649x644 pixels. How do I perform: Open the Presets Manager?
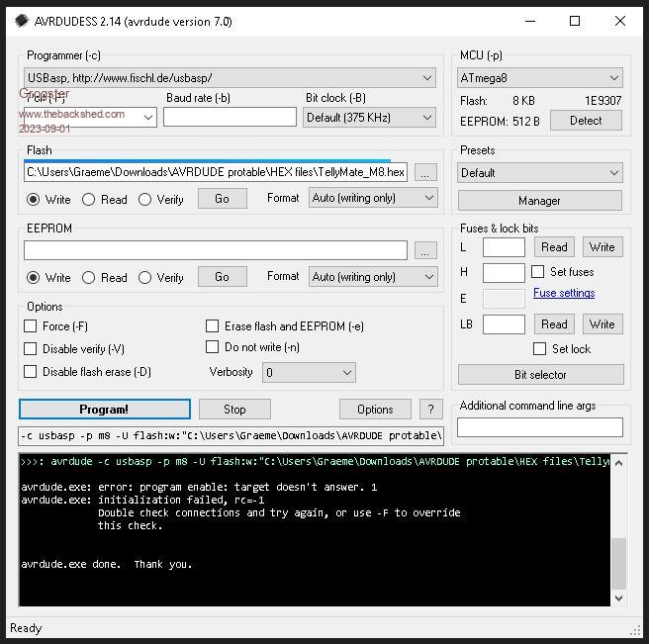539,200
